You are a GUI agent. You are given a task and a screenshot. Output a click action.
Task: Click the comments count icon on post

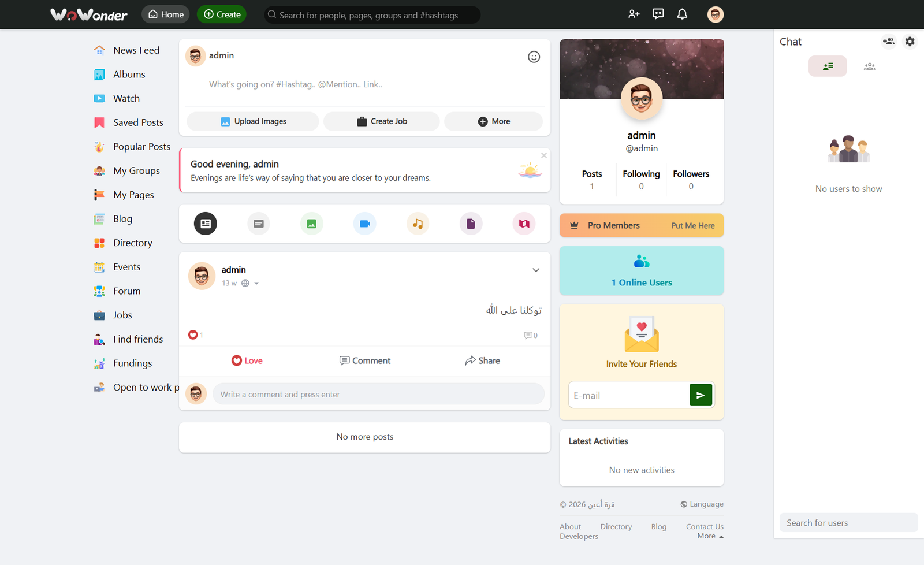[x=531, y=336]
